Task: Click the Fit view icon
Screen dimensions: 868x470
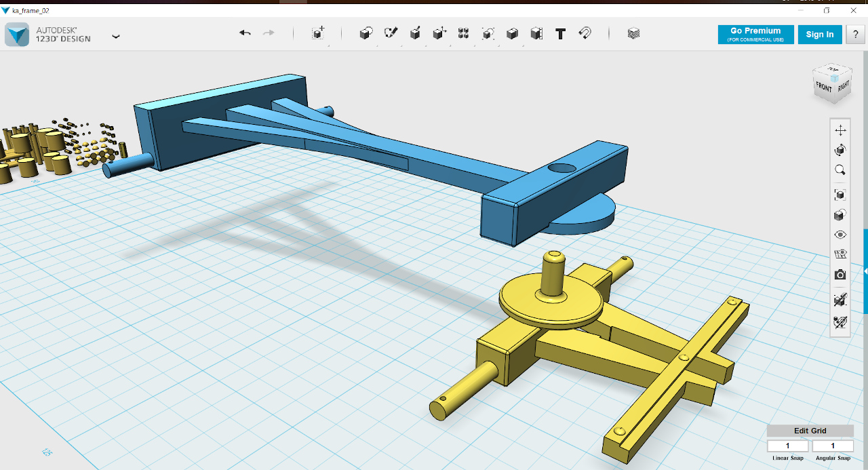Action: pos(840,195)
